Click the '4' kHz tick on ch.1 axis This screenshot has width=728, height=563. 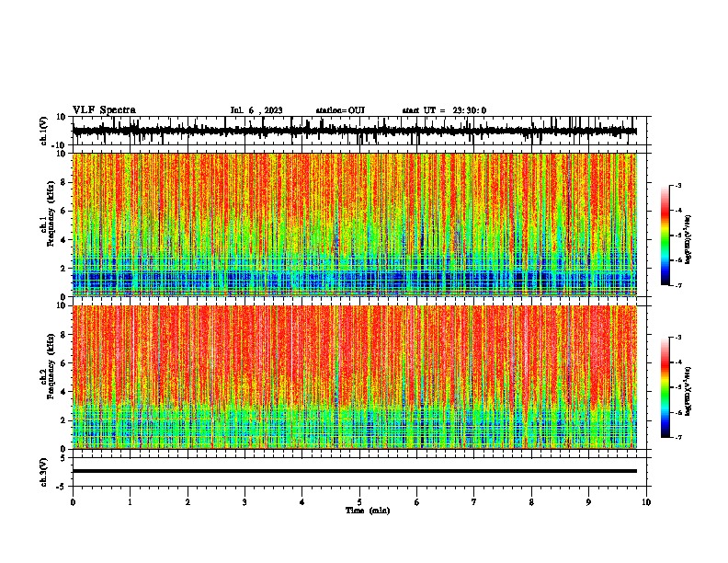[x=64, y=240]
